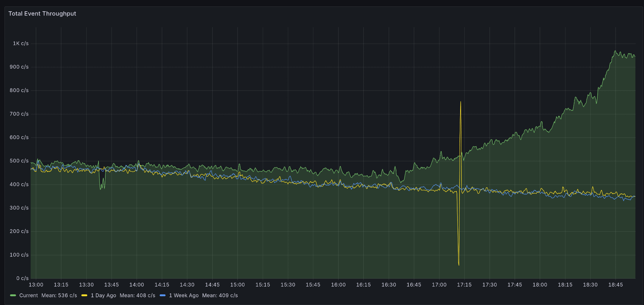Screen dimensions: 644x305
Task: Click the 13:00 x-axis time label
Action: tap(36, 285)
